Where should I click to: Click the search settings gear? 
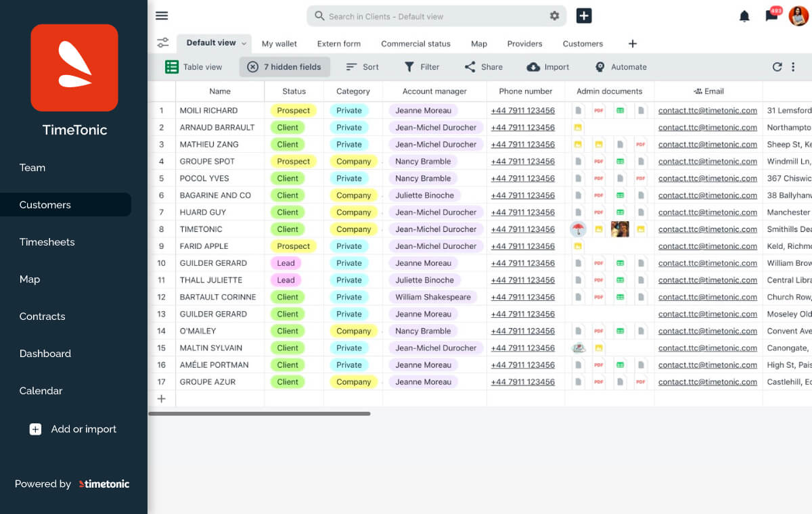click(554, 15)
